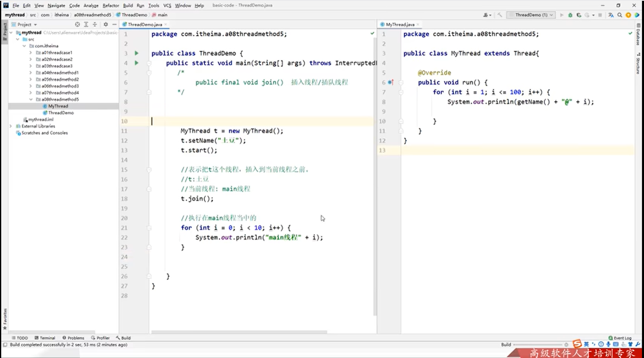
Task: Select ThreadDemo class in the project tree
Action: point(58,113)
